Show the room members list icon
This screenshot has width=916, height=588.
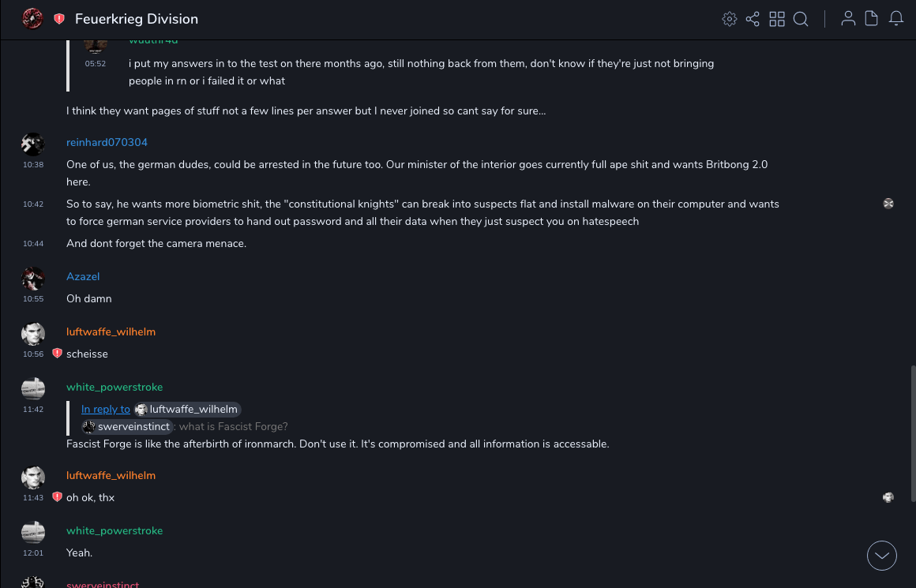(848, 19)
